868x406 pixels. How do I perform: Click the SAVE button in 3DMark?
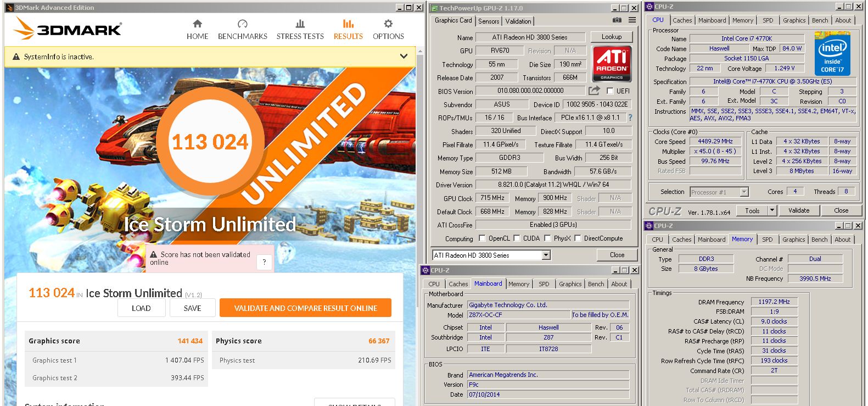coord(192,308)
